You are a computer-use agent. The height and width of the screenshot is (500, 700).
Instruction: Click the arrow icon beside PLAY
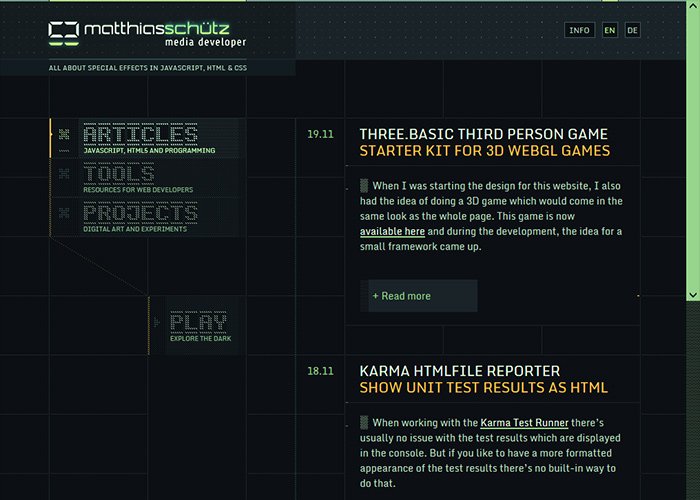pos(156,322)
